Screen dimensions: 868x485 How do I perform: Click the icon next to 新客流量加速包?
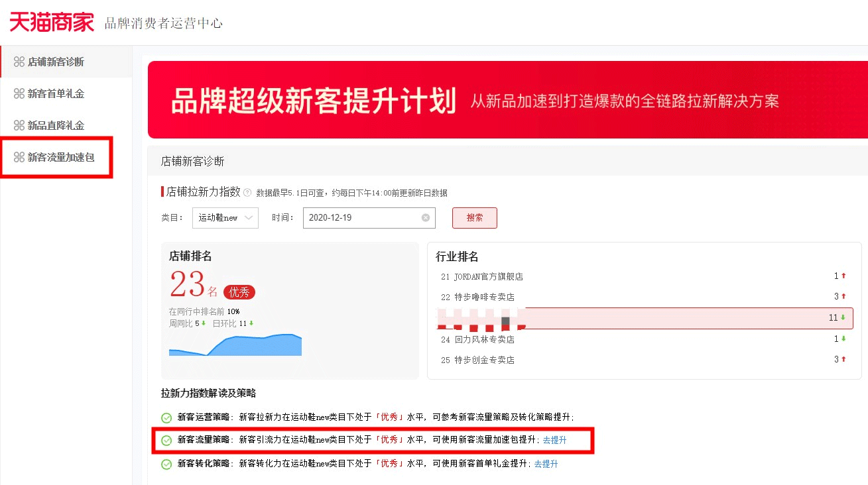pyautogui.click(x=19, y=158)
